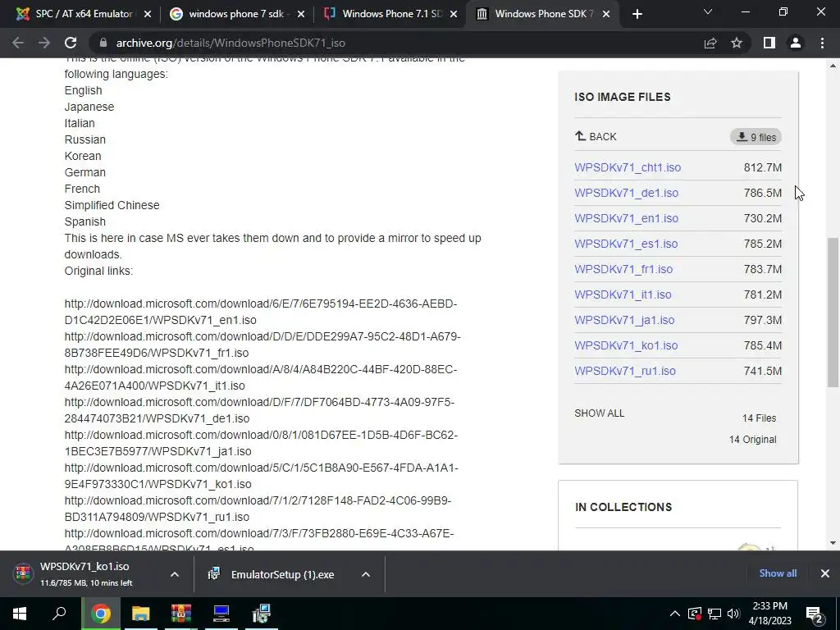Open the volume speaker tray icon
The image size is (840, 630).
coord(733,614)
